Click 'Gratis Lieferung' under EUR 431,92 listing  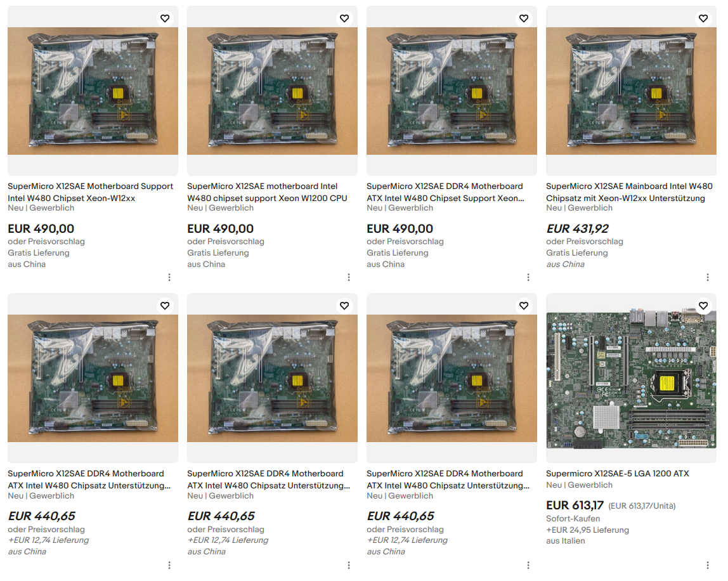(x=577, y=252)
